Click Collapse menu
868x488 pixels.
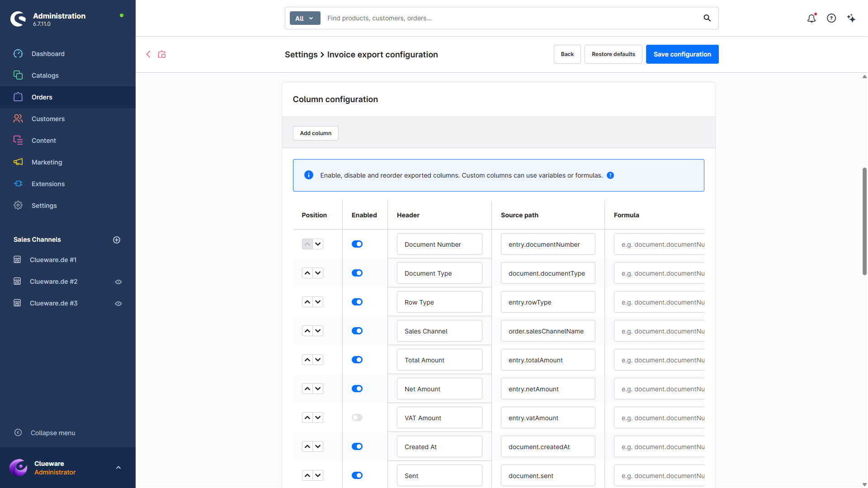(53, 433)
